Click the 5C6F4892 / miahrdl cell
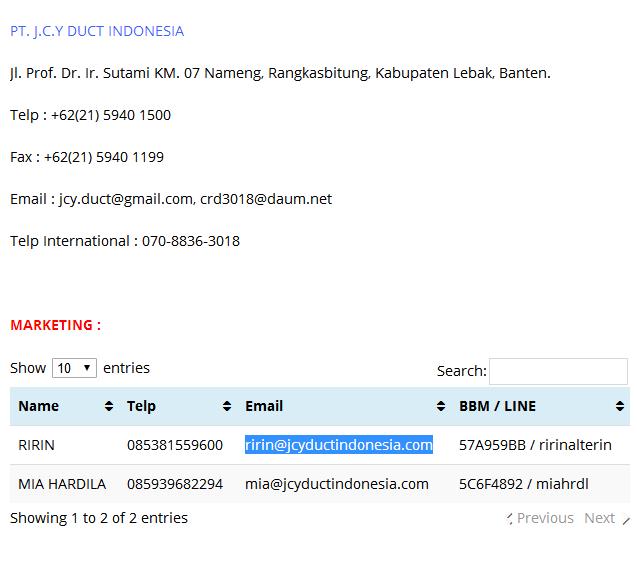The image size is (637, 570). [x=523, y=484]
